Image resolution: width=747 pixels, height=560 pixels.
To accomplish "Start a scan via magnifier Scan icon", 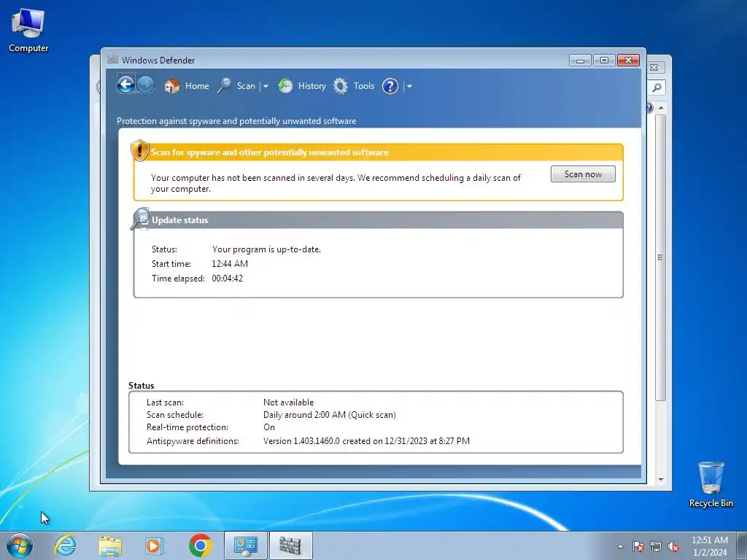I will [224, 86].
